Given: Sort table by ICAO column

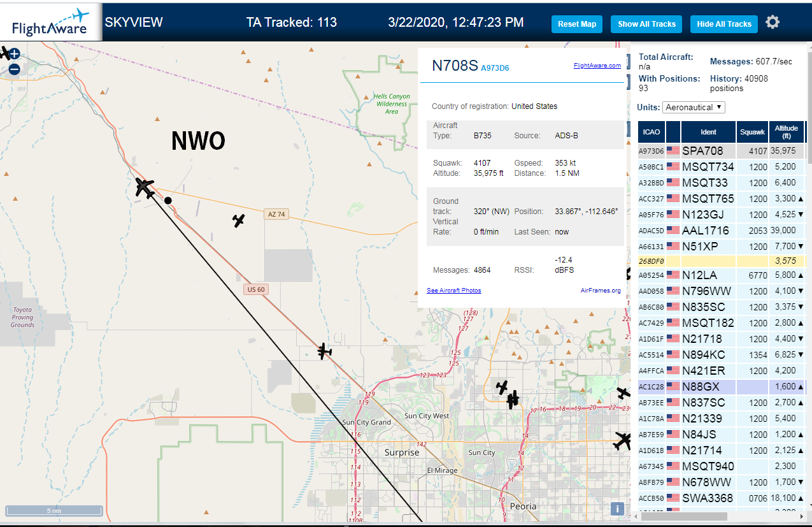Looking at the screenshot, I should pos(652,132).
